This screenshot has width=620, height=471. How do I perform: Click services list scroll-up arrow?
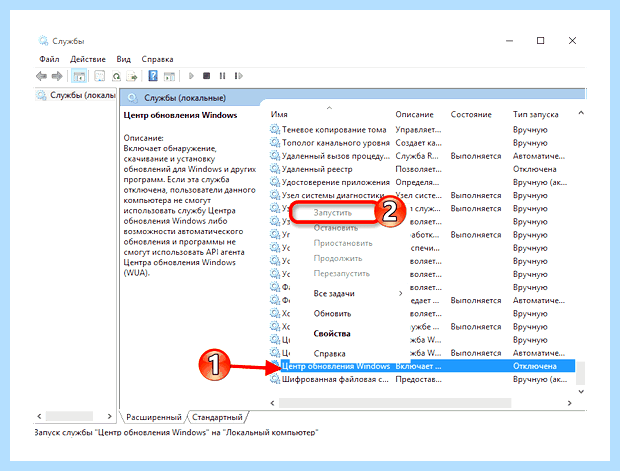pyautogui.click(x=581, y=113)
